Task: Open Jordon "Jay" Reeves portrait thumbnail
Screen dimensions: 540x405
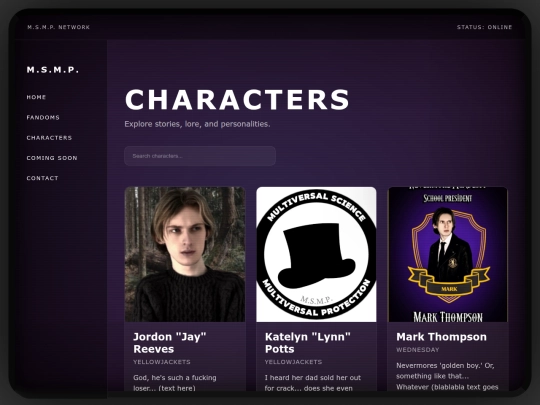Action: [185, 254]
